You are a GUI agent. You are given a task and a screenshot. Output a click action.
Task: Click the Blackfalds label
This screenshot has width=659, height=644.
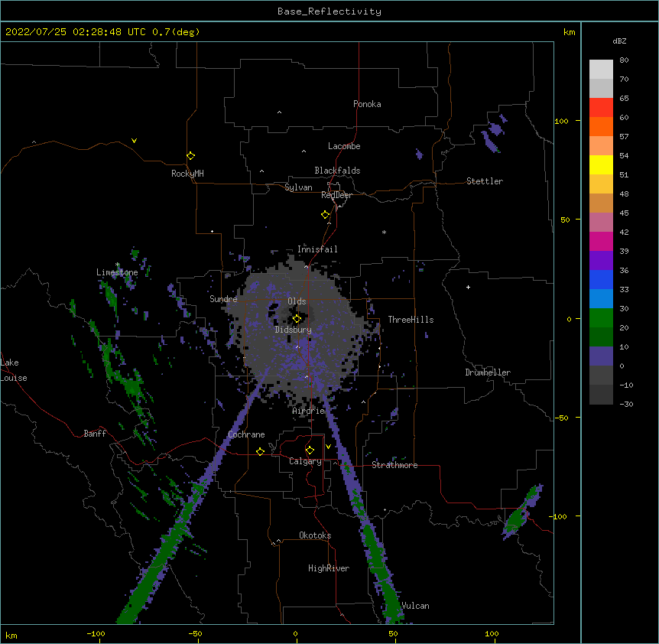tap(337, 171)
